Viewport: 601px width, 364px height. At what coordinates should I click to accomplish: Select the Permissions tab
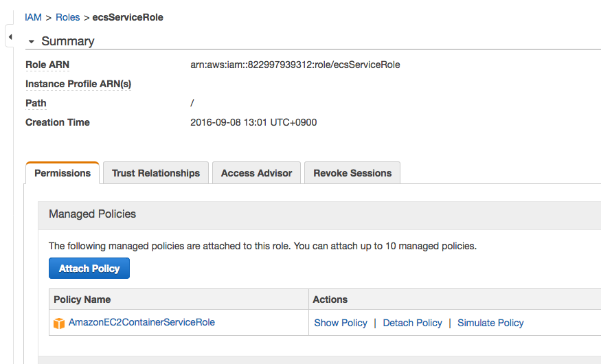coord(63,173)
